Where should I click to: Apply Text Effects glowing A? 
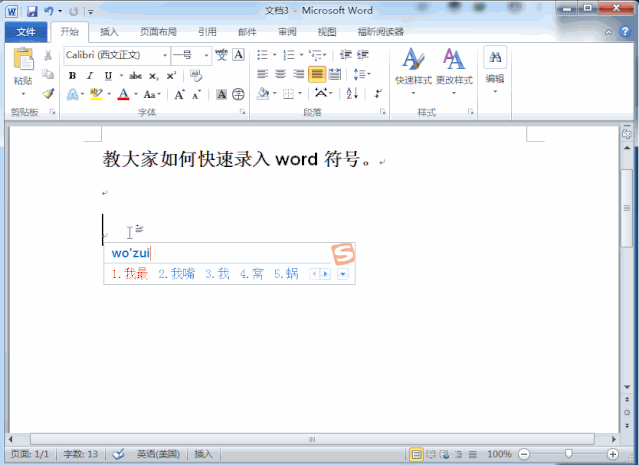point(73,95)
